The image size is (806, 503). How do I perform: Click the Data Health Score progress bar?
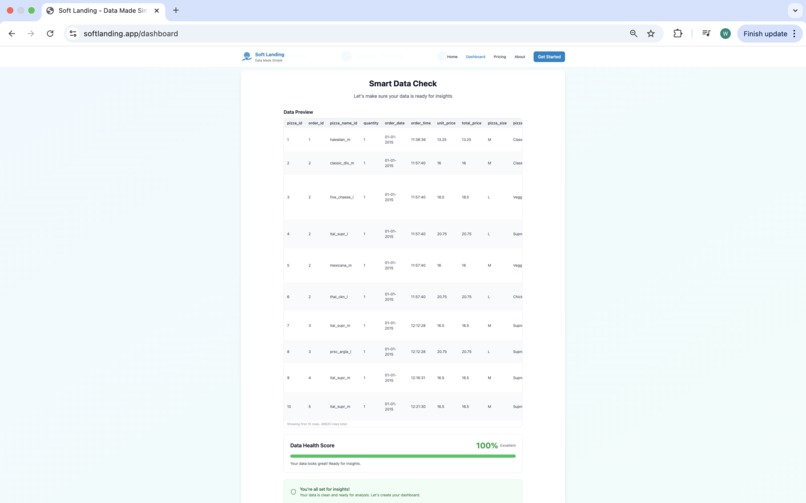click(402, 456)
